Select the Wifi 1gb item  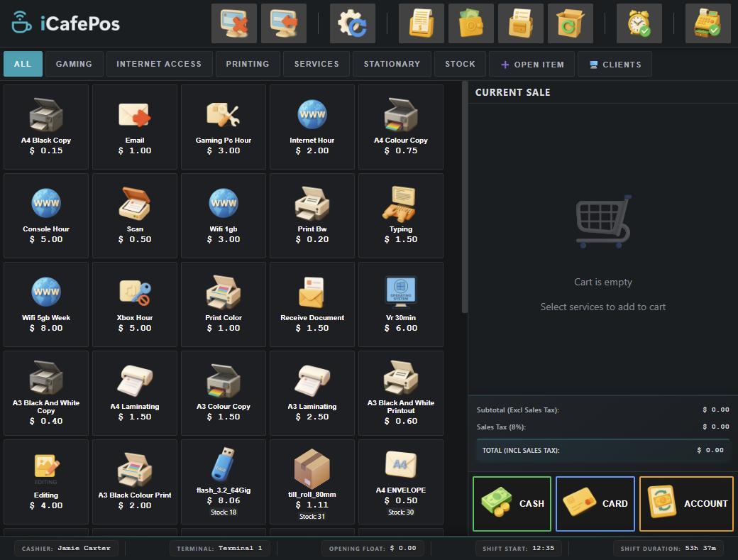[224, 216]
